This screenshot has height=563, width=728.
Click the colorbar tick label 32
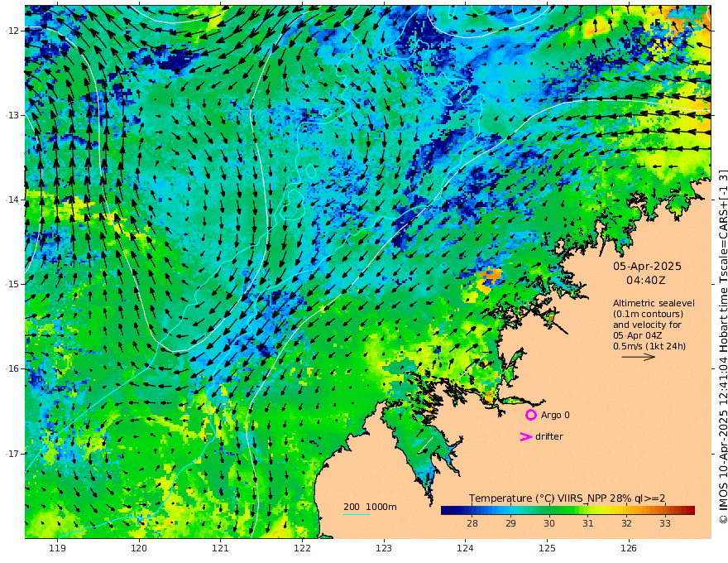[626, 523]
